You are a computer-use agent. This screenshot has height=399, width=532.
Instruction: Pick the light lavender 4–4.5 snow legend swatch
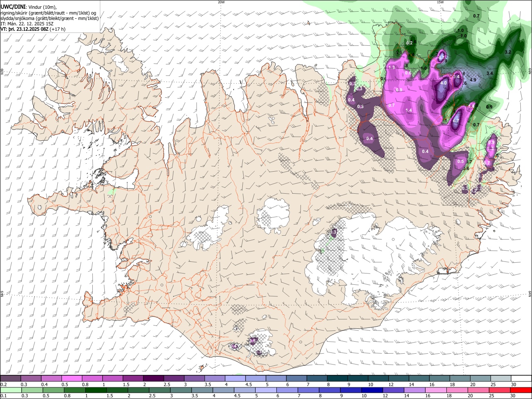point(235,378)
